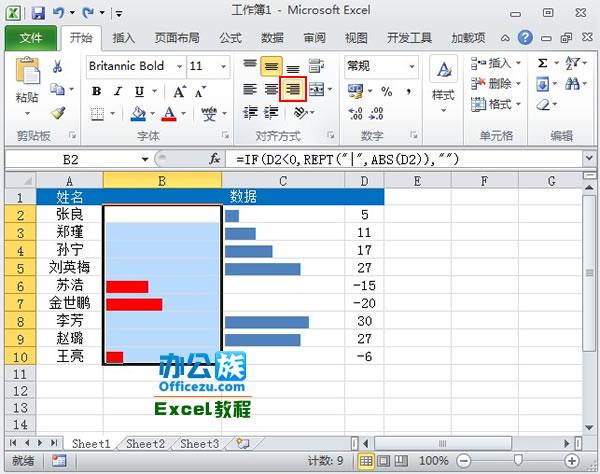Switch to the 公式 tab
The width and height of the screenshot is (600, 474).
230,38
